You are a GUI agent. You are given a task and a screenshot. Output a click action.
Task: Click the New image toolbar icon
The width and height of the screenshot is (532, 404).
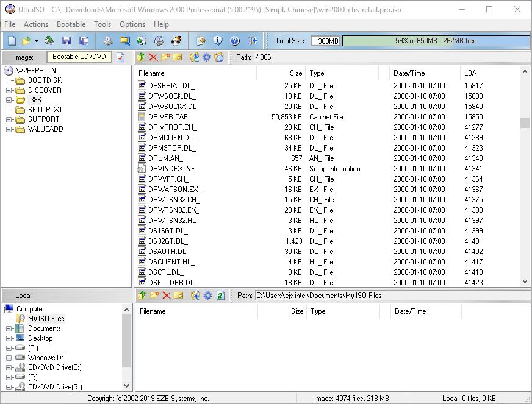coord(11,41)
